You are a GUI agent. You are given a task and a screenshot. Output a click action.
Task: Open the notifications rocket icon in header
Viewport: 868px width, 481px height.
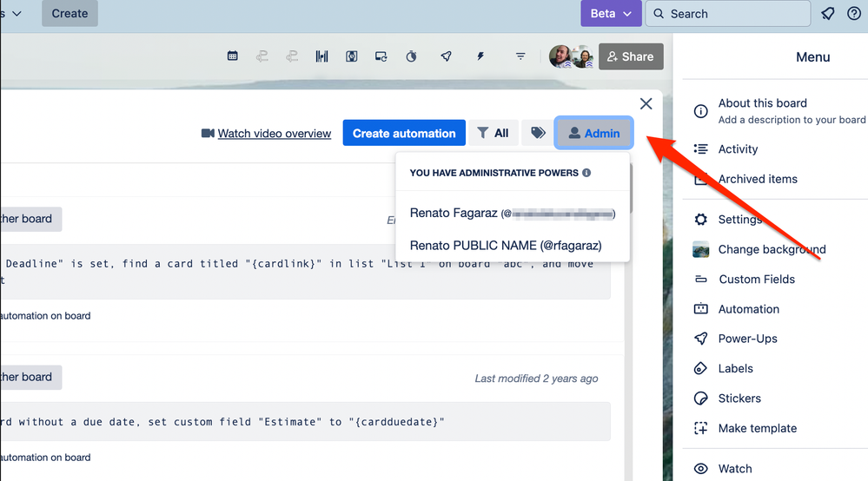coord(827,13)
